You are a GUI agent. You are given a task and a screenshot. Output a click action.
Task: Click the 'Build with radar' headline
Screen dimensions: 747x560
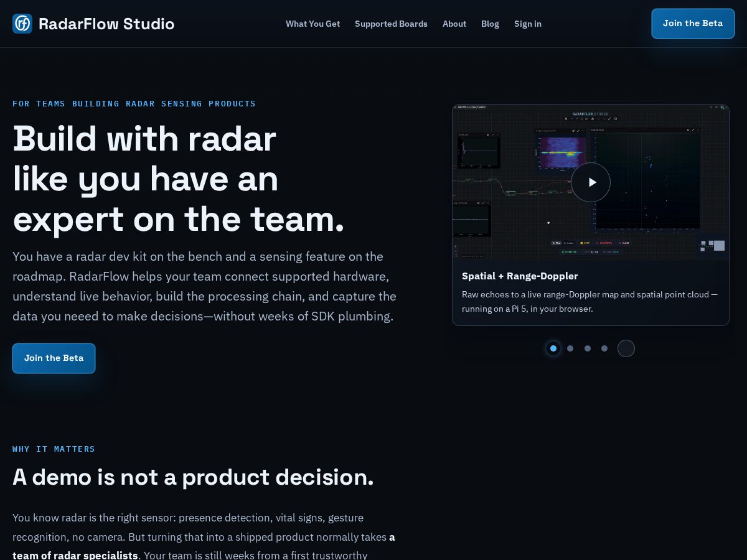179,179
